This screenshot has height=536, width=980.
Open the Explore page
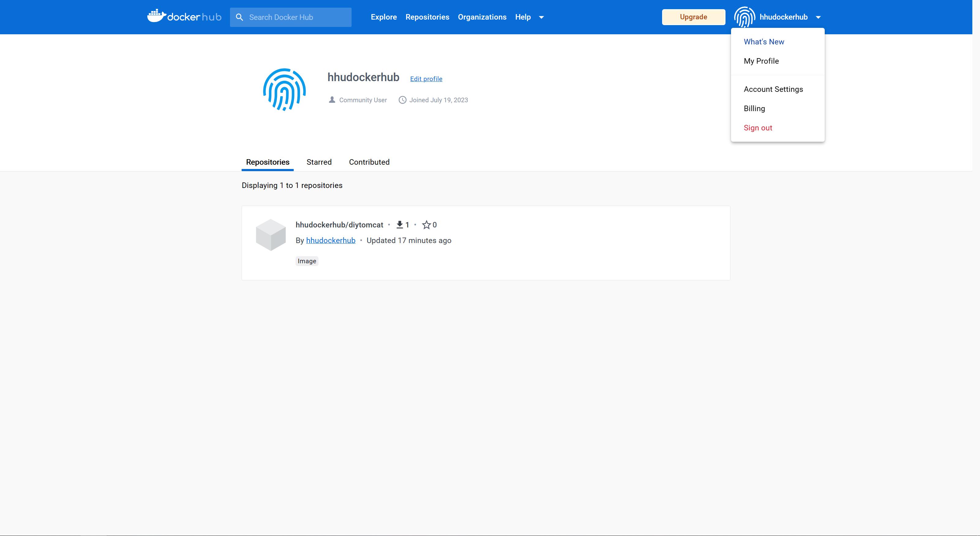(x=383, y=17)
